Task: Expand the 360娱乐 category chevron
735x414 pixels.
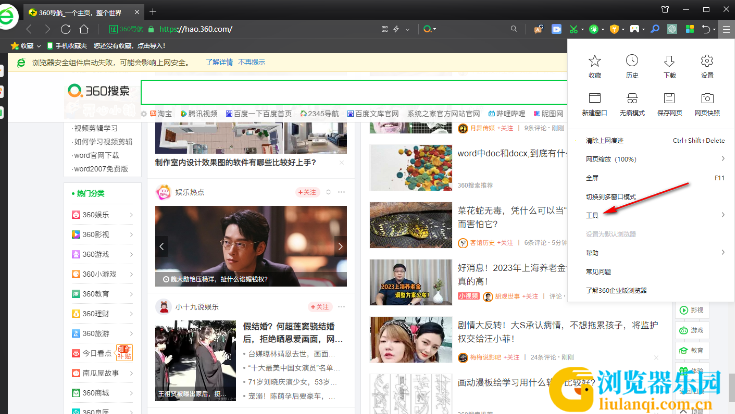Action: [x=131, y=215]
